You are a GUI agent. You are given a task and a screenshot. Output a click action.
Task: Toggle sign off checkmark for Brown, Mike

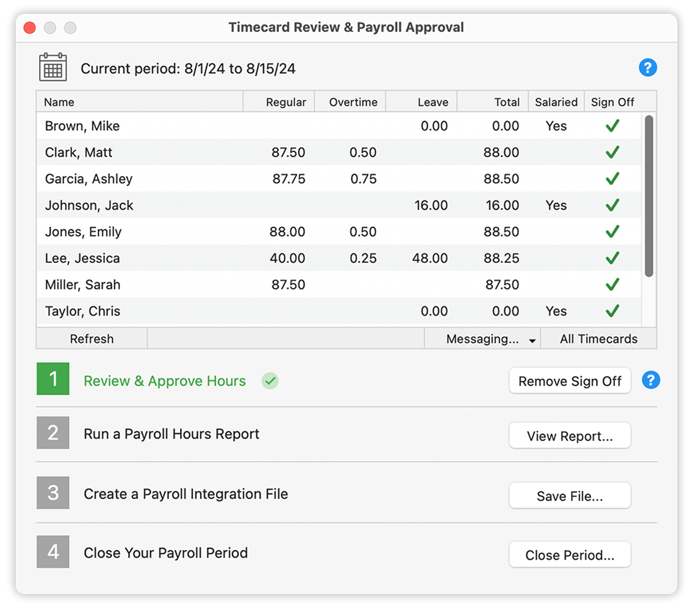click(612, 126)
